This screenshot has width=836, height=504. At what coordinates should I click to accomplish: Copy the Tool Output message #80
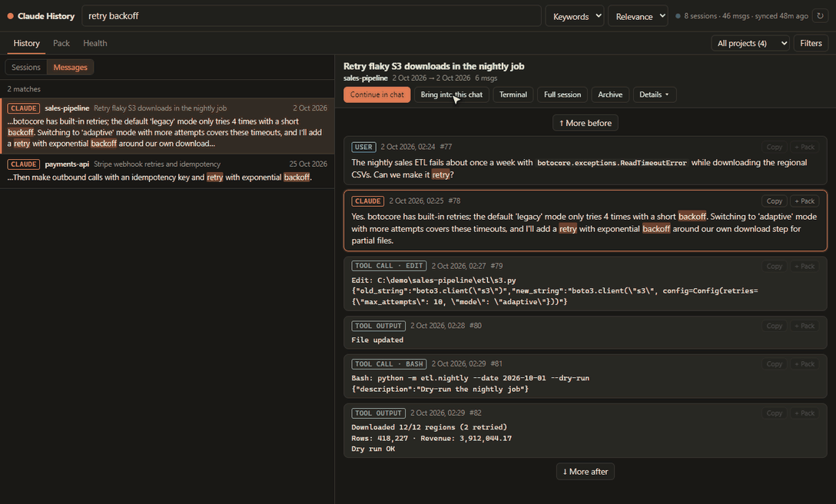pos(775,326)
